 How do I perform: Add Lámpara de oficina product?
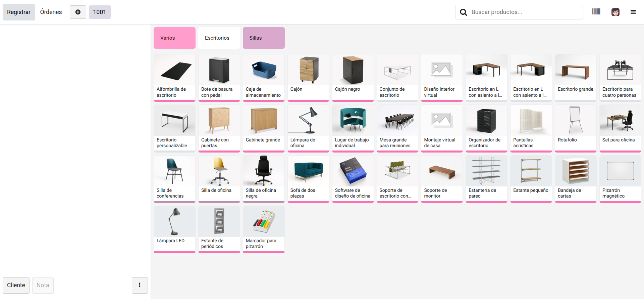coord(308,128)
